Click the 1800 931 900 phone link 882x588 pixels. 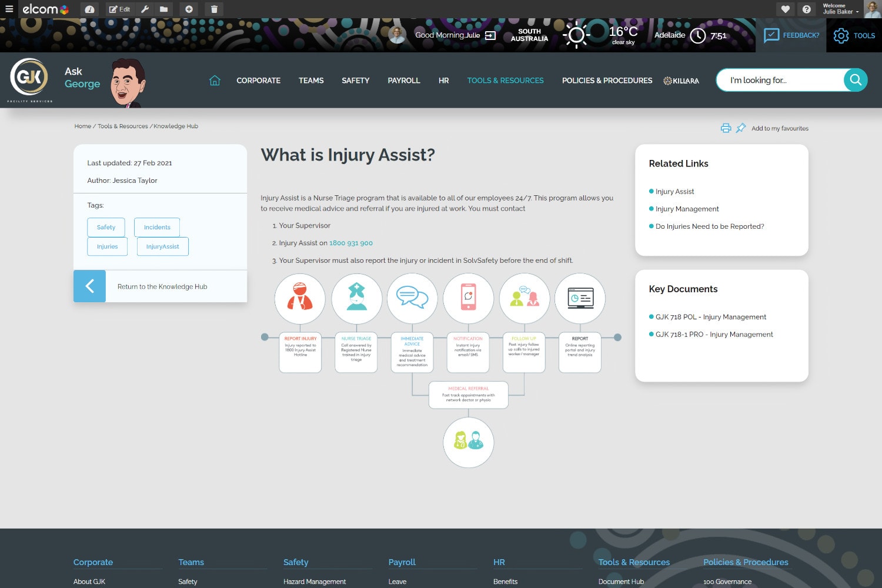tap(351, 243)
